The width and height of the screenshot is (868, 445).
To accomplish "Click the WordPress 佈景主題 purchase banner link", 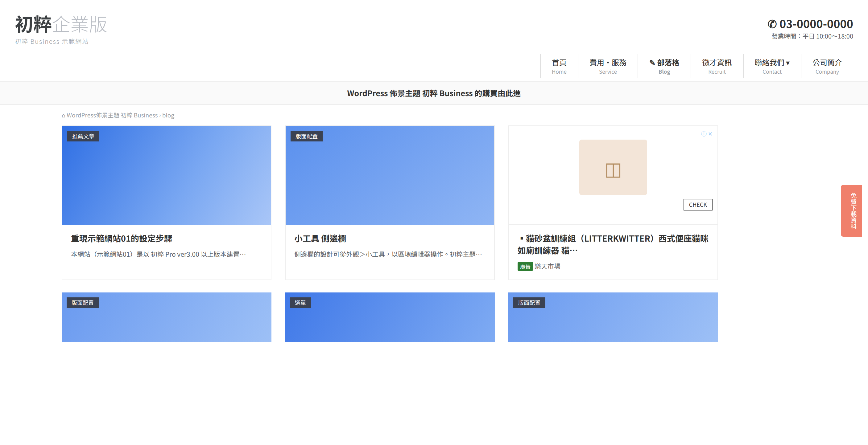I will coord(434,93).
